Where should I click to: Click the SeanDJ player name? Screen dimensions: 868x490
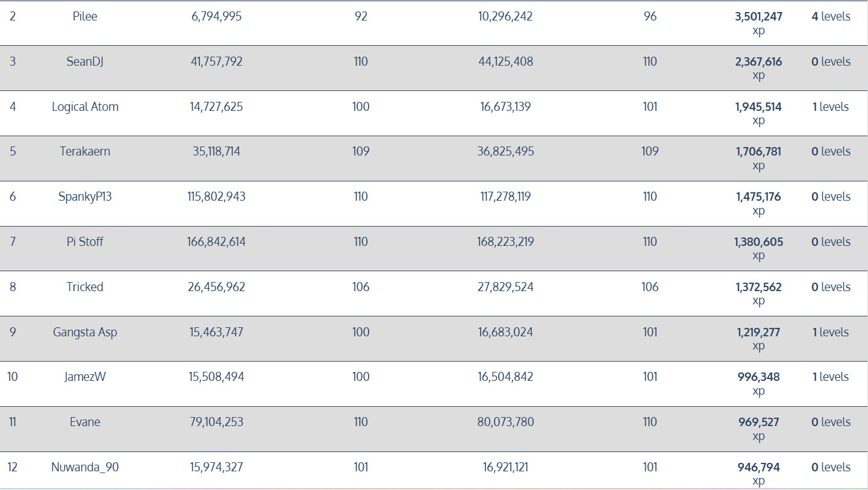[x=85, y=61]
